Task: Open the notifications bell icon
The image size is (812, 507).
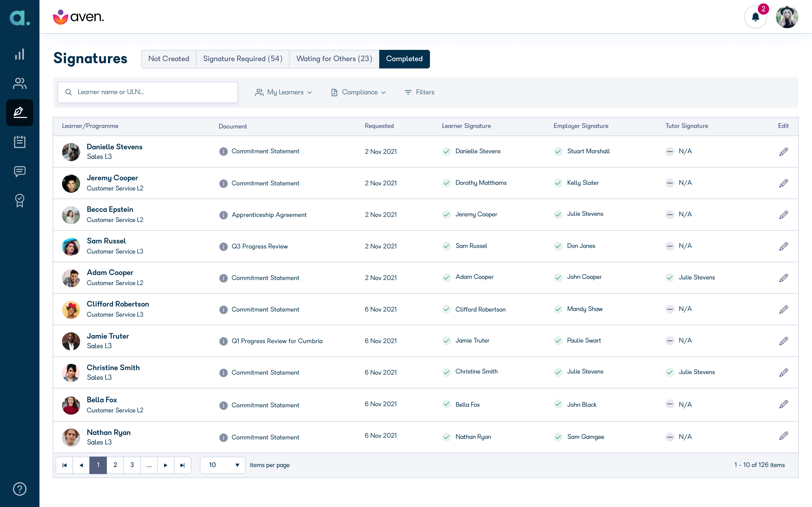Action: 755,17
